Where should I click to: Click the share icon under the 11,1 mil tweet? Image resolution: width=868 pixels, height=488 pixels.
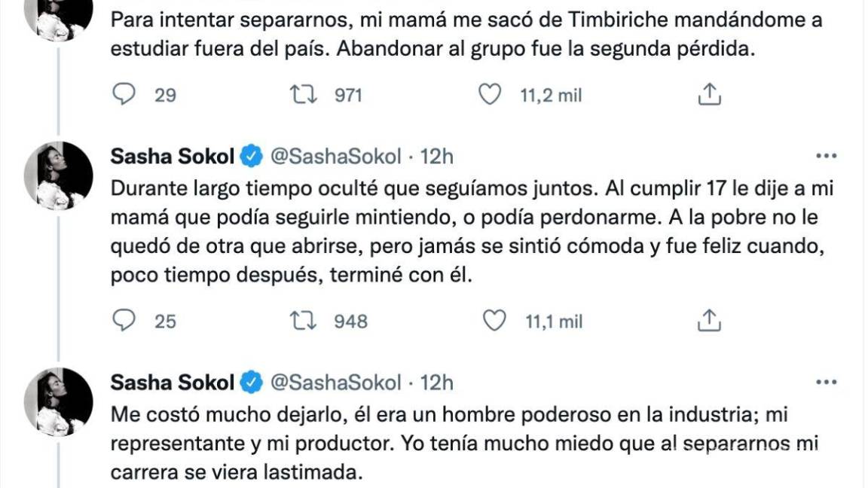[x=708, y=321]
